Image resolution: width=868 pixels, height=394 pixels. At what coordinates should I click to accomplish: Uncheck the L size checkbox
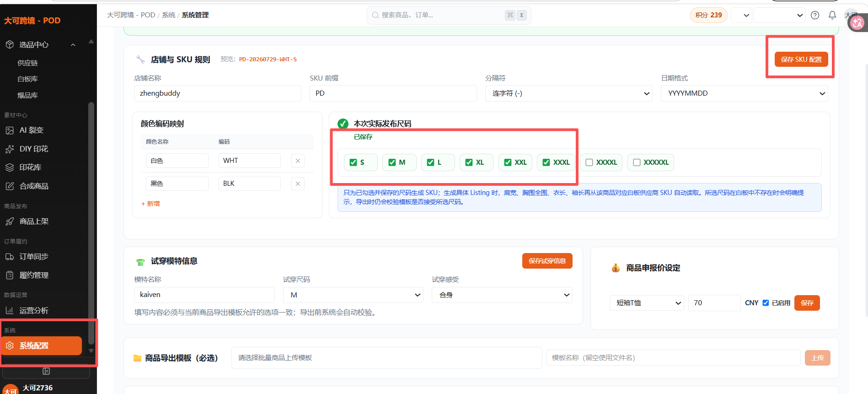pyautogui.click(x=430, y=162)
